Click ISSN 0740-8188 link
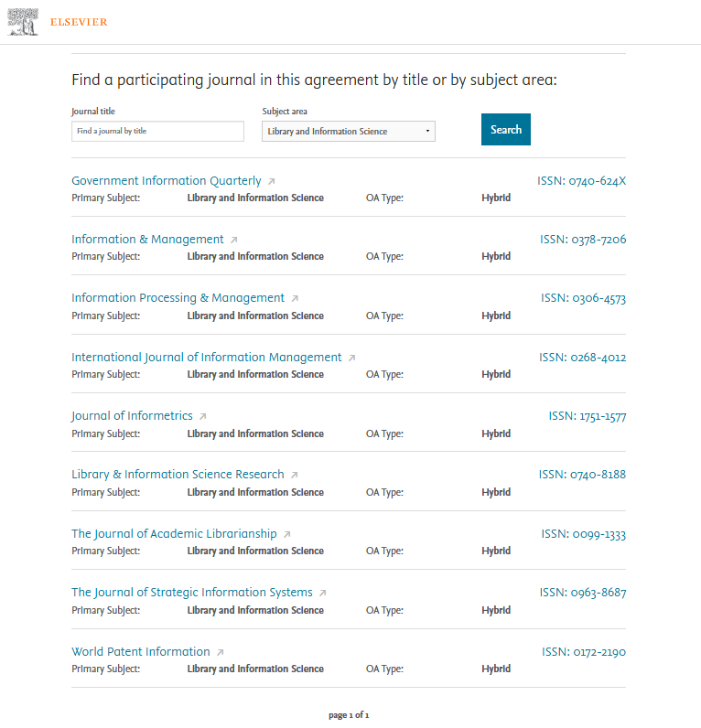The height and width of the screenshot is (728, 701). pyautogui.click(x=582, y=475)
